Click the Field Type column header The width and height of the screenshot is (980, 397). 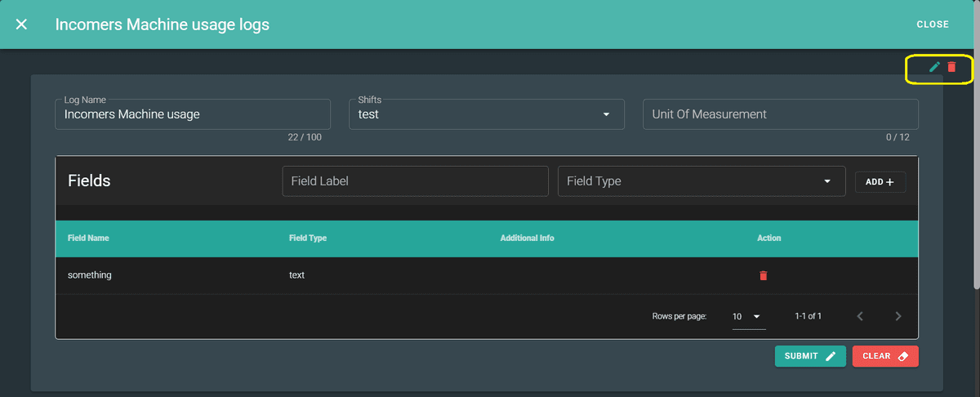pyautogui.click(x=308, y=239)
